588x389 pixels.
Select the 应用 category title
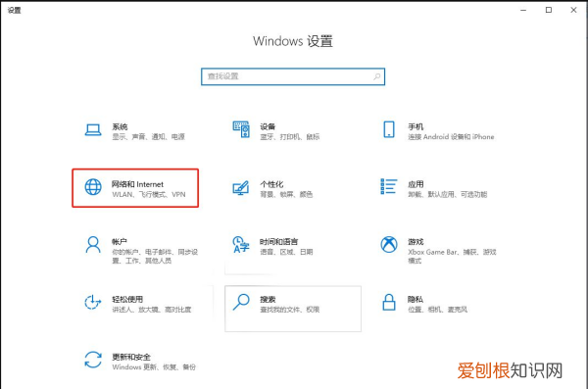tap(416, 184)
